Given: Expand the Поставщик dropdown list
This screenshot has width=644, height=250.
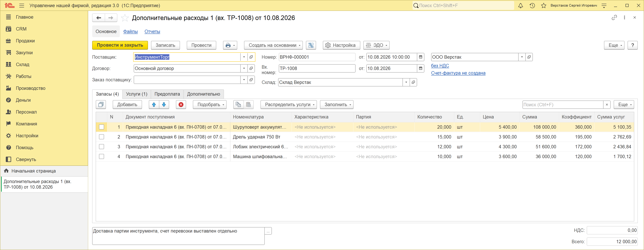Looking at the screenshot, I should tap(244, 57).
